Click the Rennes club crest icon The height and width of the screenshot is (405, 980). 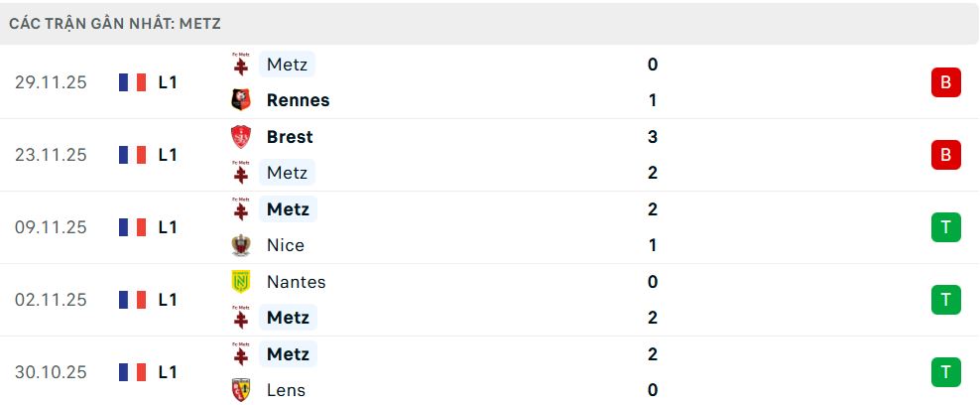[x=240, y=100]
